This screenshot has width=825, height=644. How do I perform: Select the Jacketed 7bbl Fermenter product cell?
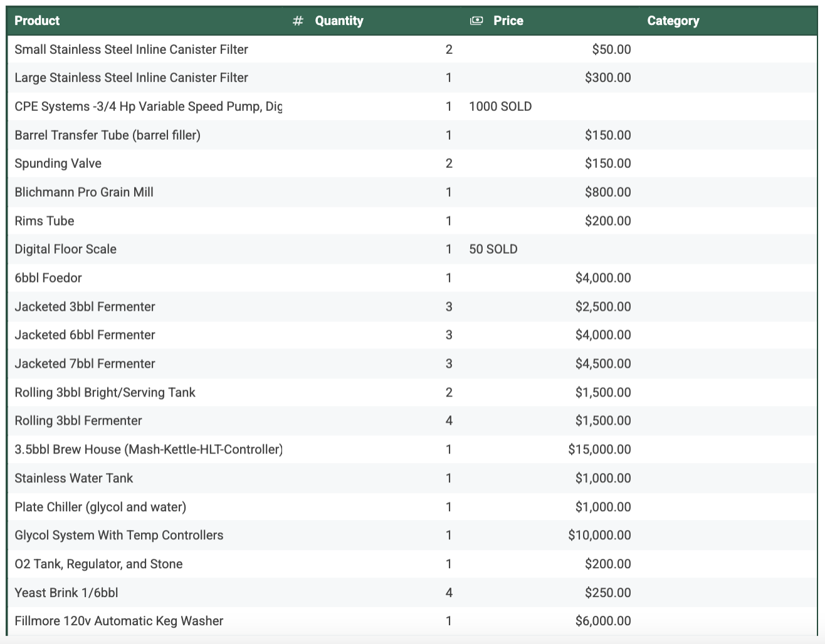point(85,364)
